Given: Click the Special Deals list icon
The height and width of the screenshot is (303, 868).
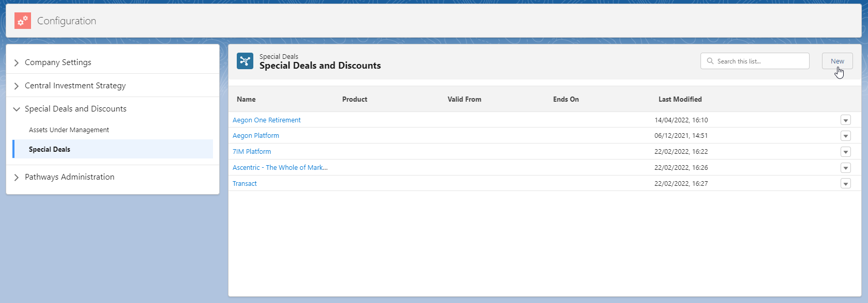Looking at the screenshot, I should (245, 61).
